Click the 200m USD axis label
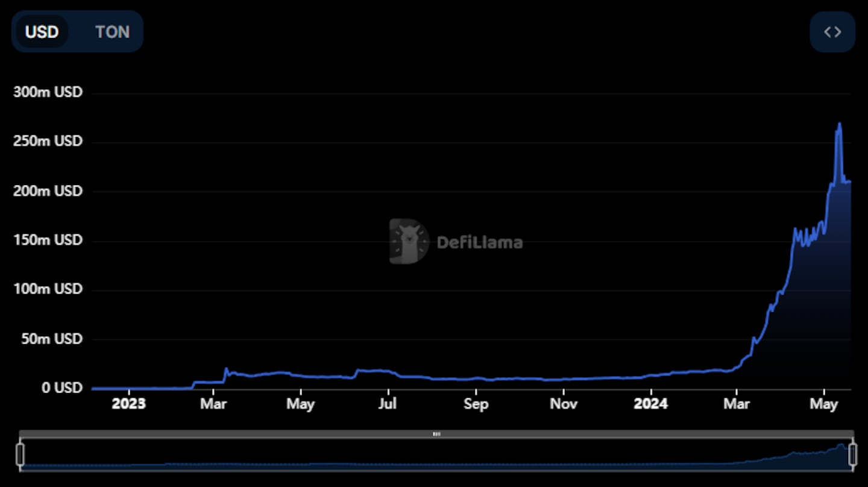868x487 pixels. [48, 190]
